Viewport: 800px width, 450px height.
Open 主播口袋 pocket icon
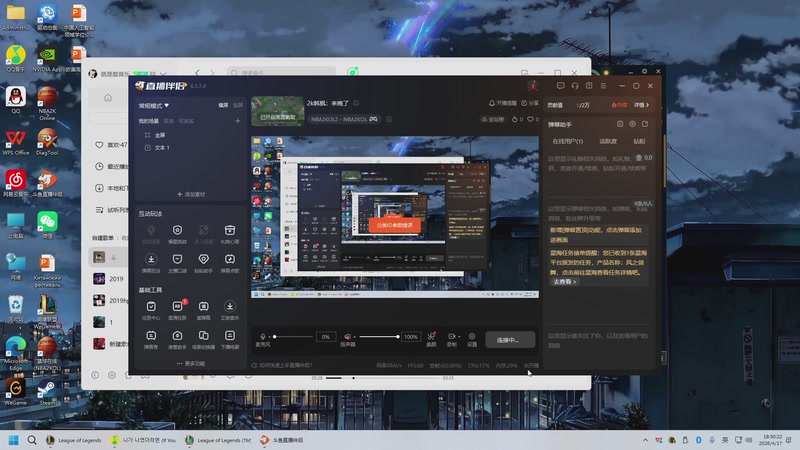tap(177, 259)
